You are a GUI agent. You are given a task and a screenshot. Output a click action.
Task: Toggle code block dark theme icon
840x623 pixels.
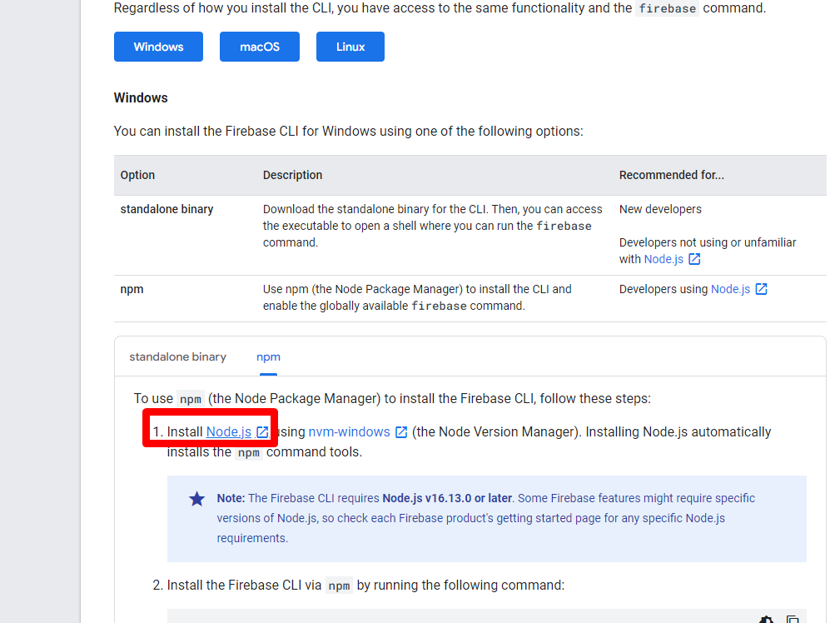766,620
